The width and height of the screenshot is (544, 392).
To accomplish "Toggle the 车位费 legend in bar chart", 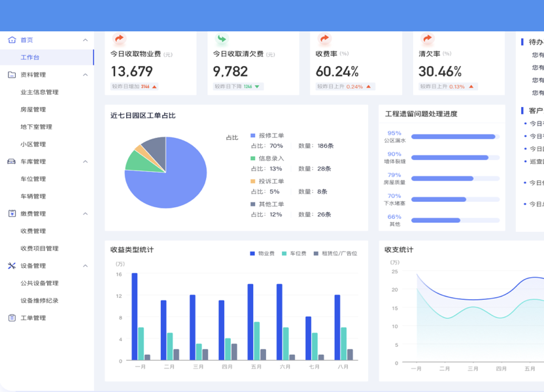I will (x=294, y=253).
